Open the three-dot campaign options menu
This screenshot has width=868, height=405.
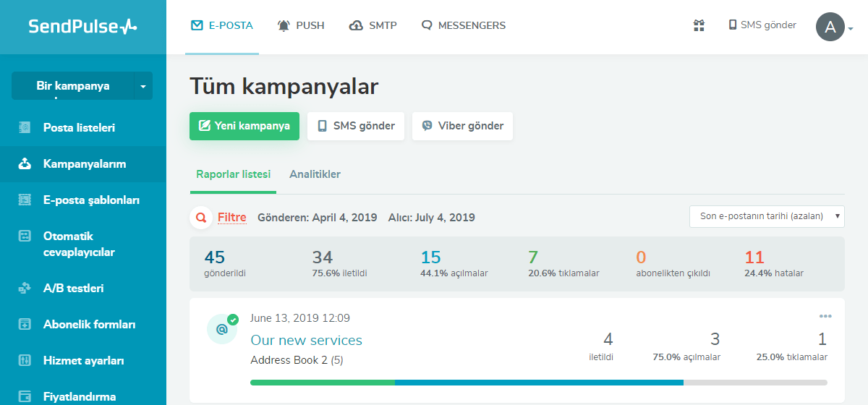click(825, 316)
